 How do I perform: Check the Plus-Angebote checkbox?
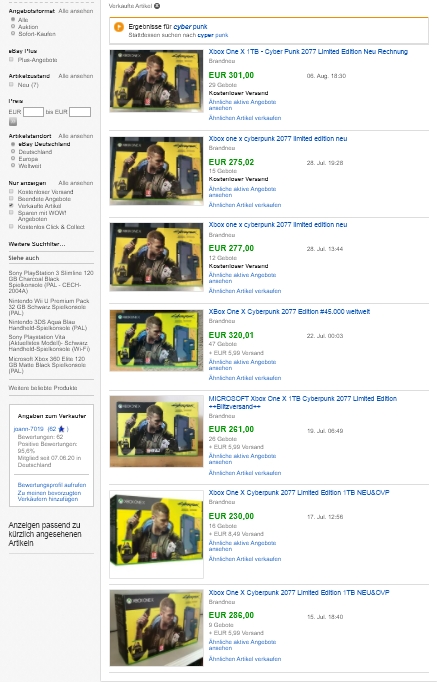click(11, 60)
